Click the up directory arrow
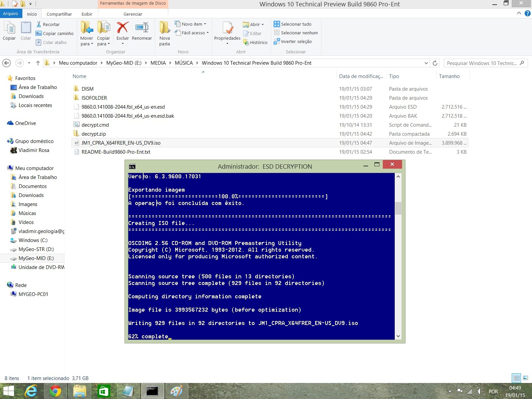The height and width of the screenshot is (399, 532). click(x=38, y=63)
